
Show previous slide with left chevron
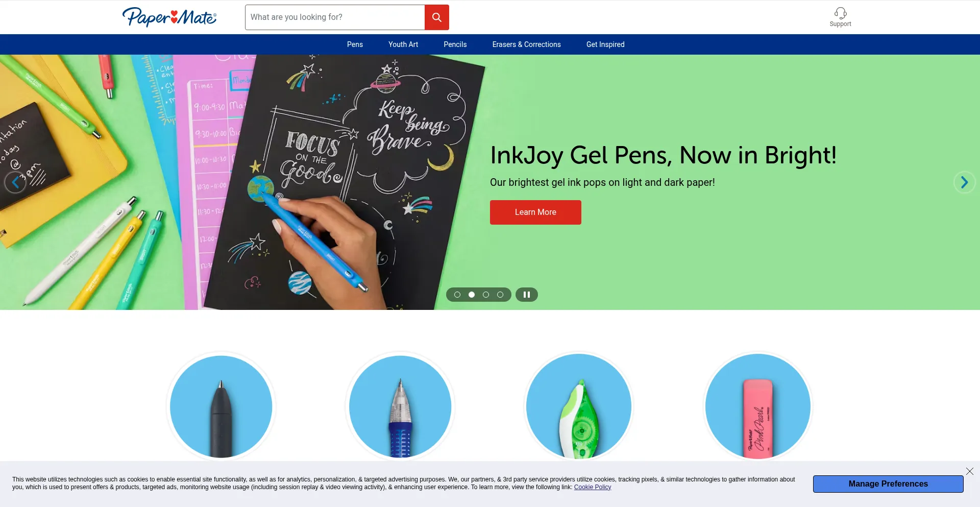point(15,182)
